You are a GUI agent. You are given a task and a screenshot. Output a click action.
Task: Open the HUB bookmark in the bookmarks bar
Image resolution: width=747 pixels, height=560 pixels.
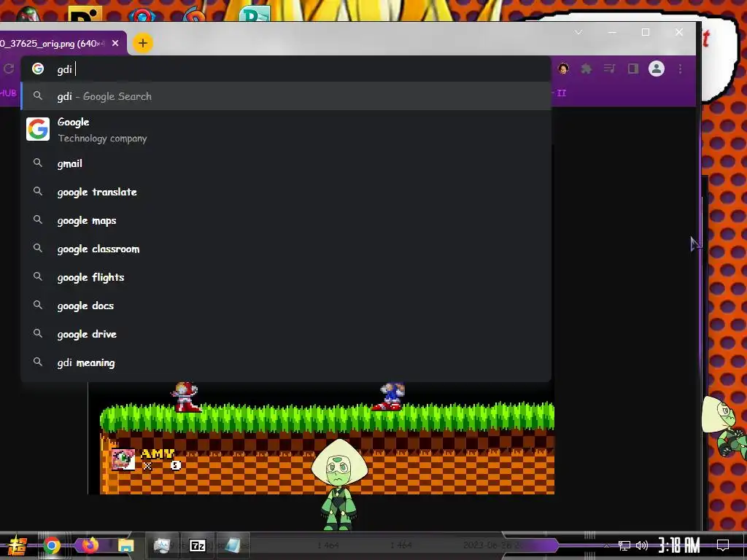tap(8, 93)
